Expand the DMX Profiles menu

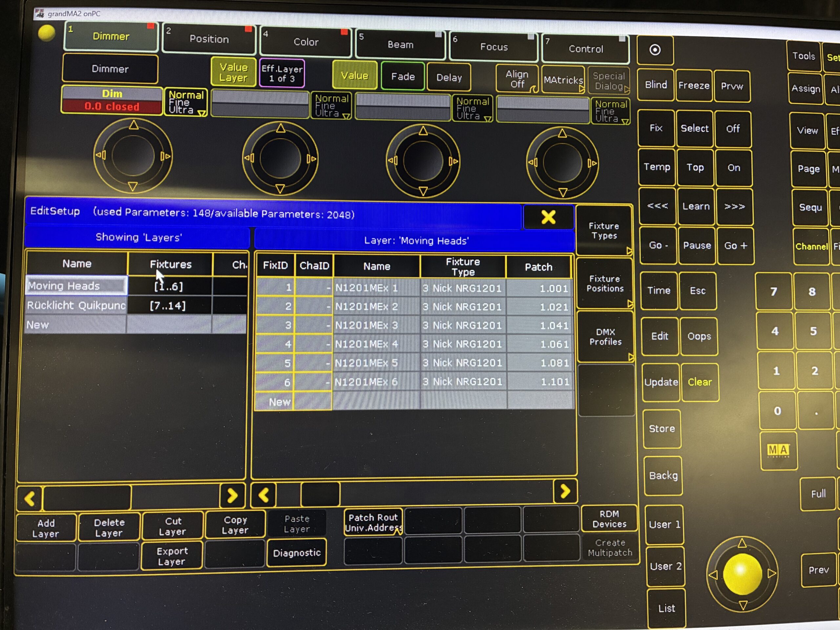click(605, 337)
